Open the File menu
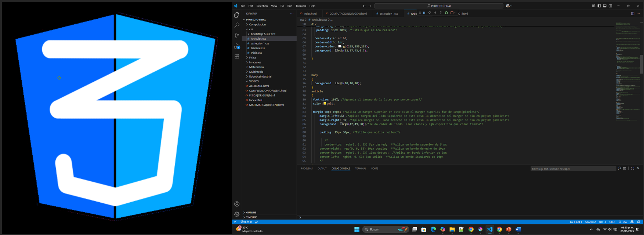Screen dimensions: 644x235 pyautogui.click(x=243, y=6)
